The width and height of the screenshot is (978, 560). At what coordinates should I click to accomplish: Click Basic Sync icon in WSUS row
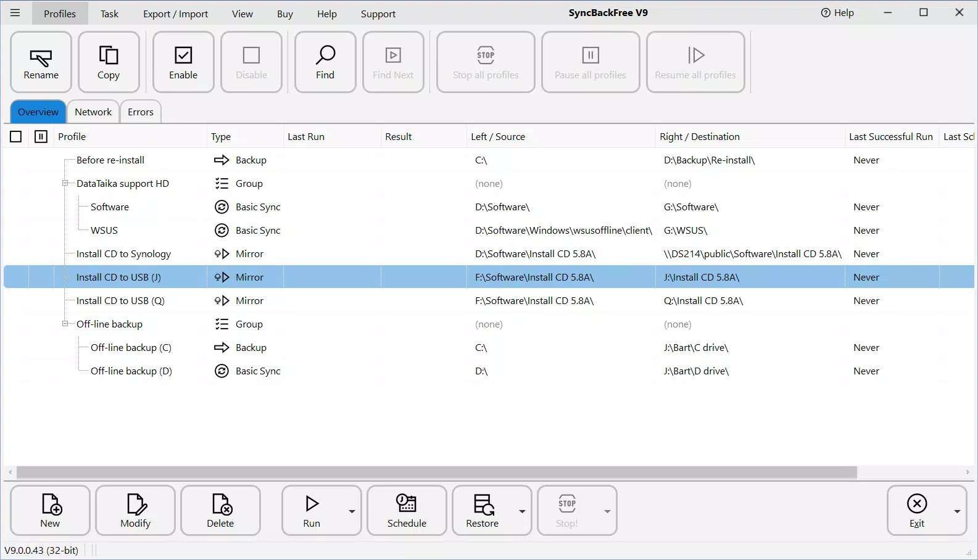222,230
